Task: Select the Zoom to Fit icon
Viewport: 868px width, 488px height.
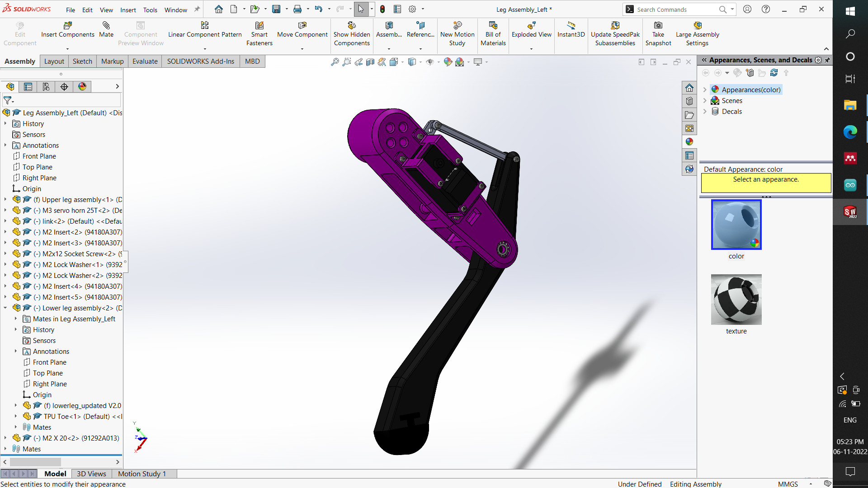Action: pyautogui.click(x=335, y=62)
